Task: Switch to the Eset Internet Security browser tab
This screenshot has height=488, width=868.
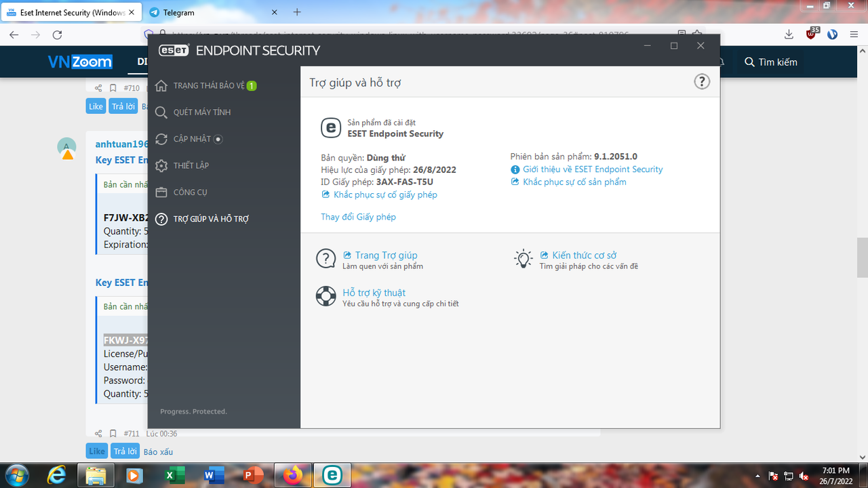Action: click(71, 12)
